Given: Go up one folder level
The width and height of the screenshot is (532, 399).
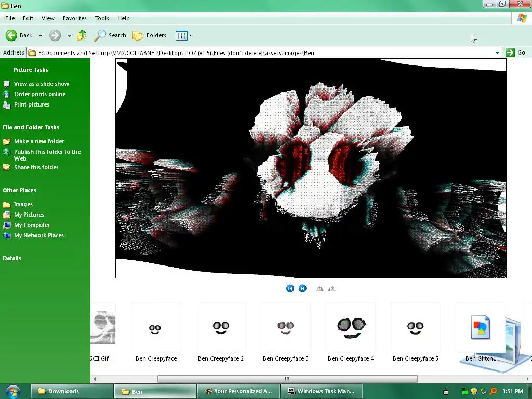Looking at the screenshot, I should point(82,35).
